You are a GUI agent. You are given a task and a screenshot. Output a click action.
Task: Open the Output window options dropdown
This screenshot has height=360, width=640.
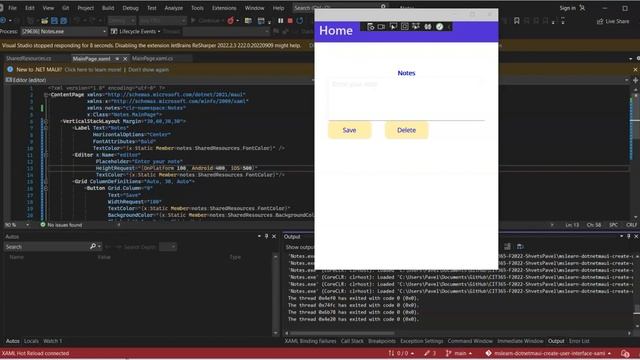[621, 236]
